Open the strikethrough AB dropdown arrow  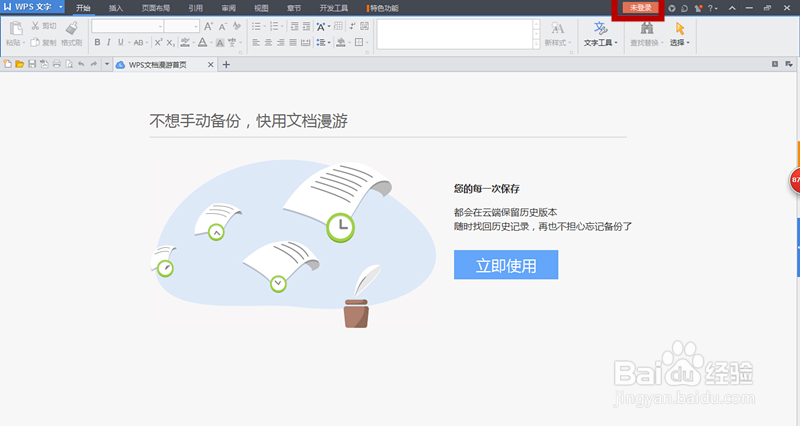[x=147, y=43]
